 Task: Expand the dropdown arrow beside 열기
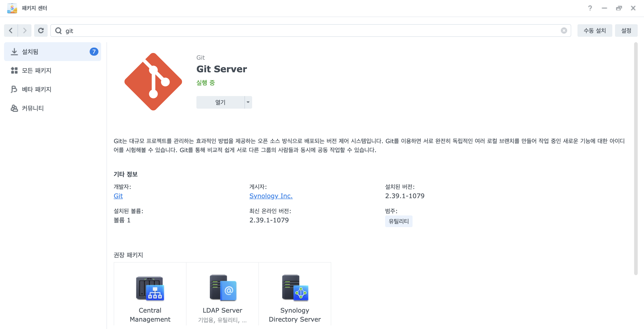(248, 102)
